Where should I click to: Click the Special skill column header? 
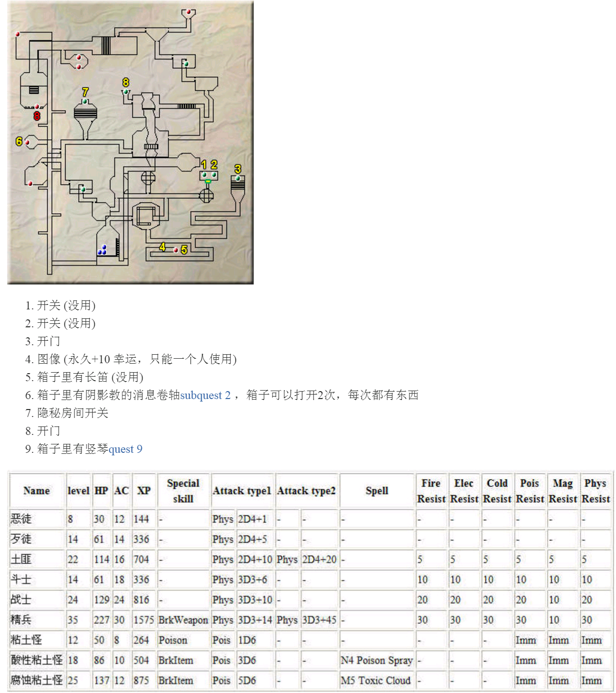click(183, 491)
